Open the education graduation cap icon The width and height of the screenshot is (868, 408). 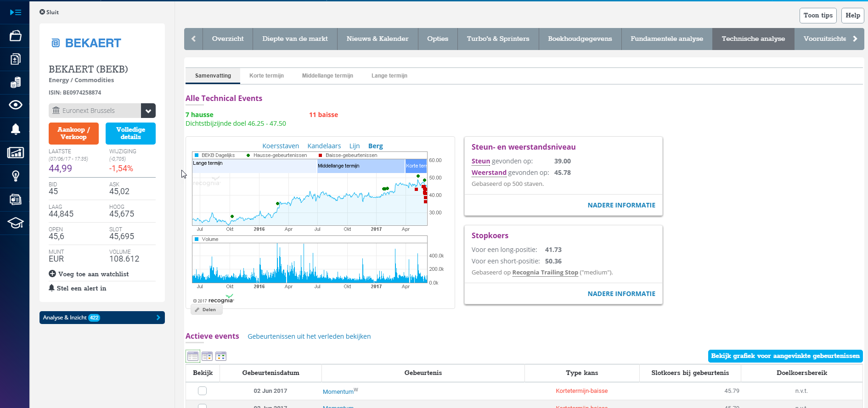[x=16, y=223]
